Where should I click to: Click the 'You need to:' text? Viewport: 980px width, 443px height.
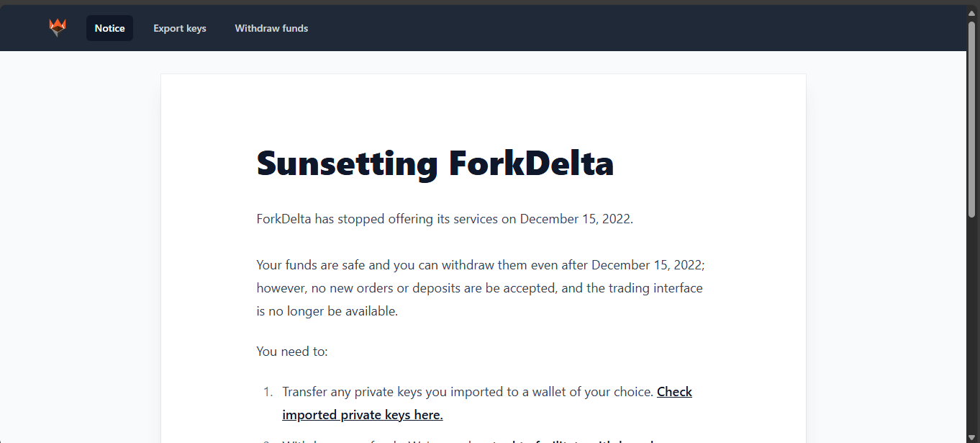291,352
